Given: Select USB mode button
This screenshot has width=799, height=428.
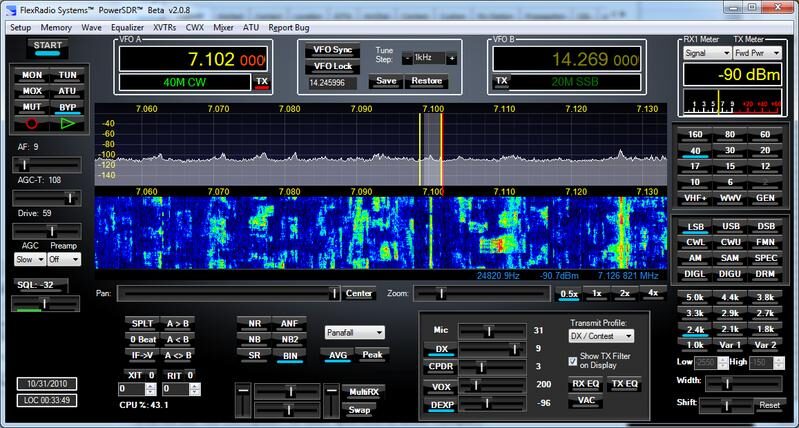Looking at the screenshot, I should pos(730,227).
